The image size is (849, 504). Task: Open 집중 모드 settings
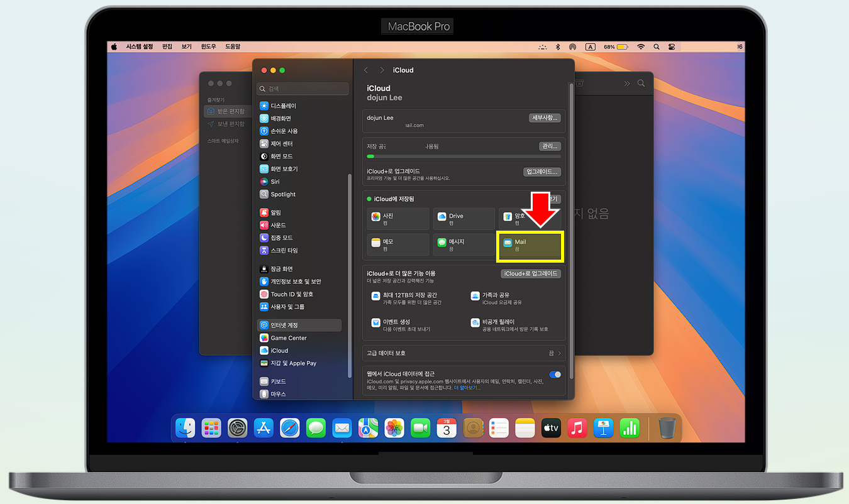[x=277, y=238]
